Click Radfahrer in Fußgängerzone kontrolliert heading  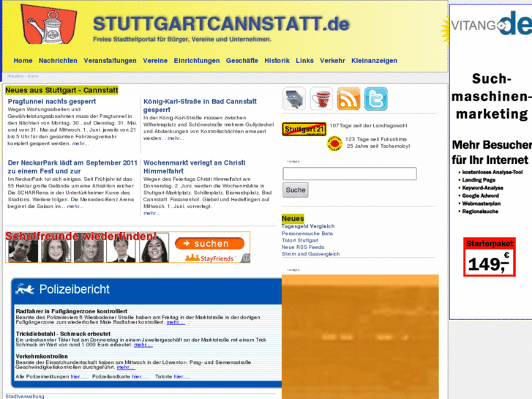tap(72, 311)
